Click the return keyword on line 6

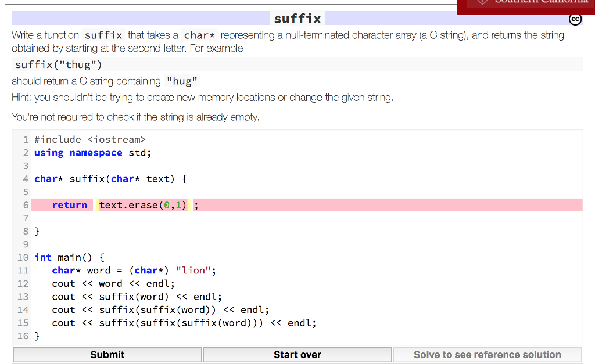point(69,204)
